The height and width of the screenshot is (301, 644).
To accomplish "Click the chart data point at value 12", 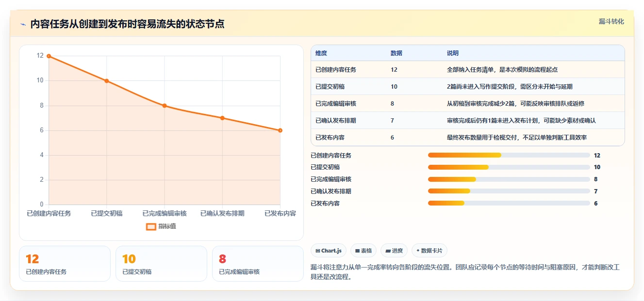I will coord(49,56).
